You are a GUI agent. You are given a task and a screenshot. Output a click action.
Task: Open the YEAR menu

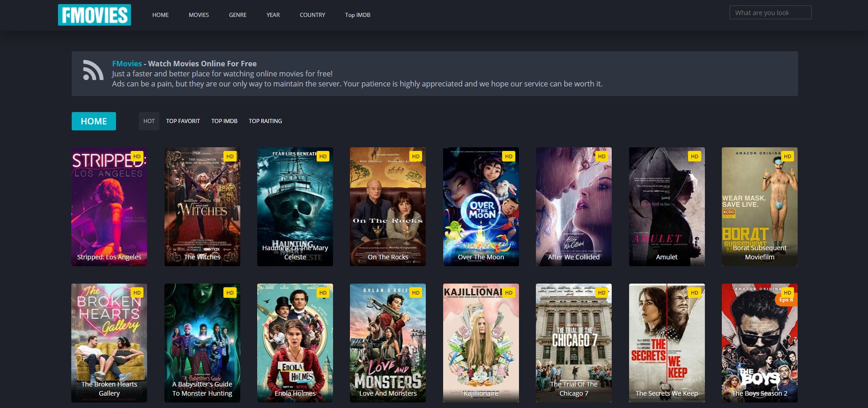[273, 15]
